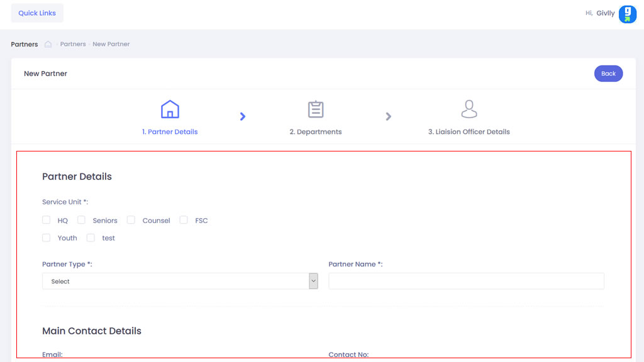Click the blue arrow after Partner Details

(x=243, y=116)
